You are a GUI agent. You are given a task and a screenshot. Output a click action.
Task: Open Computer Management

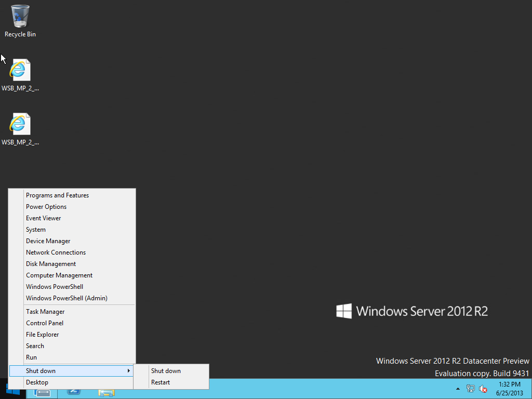click(x=72, y=275)
